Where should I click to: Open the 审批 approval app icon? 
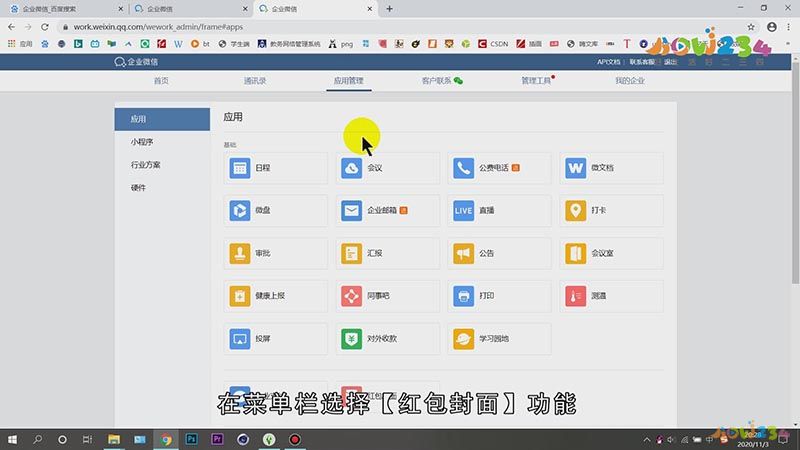(240, 253)
